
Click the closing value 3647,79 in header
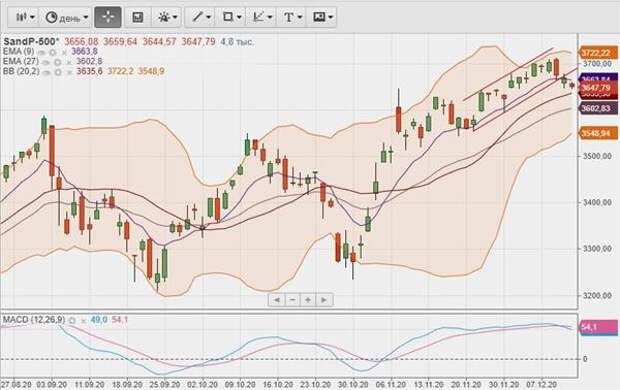pyautogui.click(x=198, y=42)
